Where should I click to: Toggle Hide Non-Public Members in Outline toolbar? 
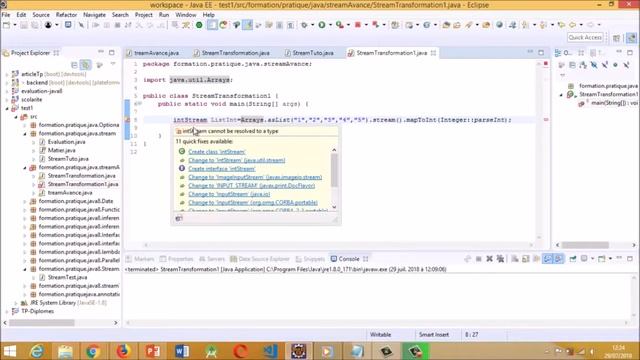tap(616, 65)
